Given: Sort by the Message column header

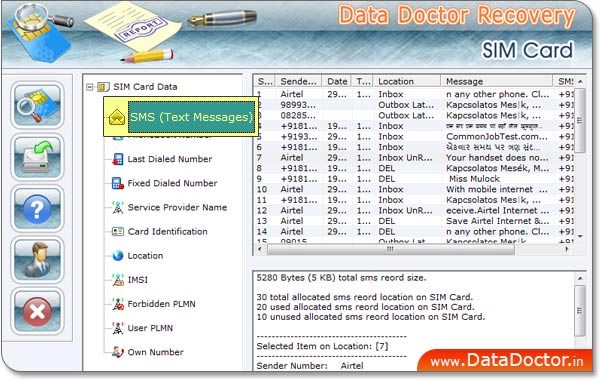Looking at the screenshot, I should coord(497,81).
